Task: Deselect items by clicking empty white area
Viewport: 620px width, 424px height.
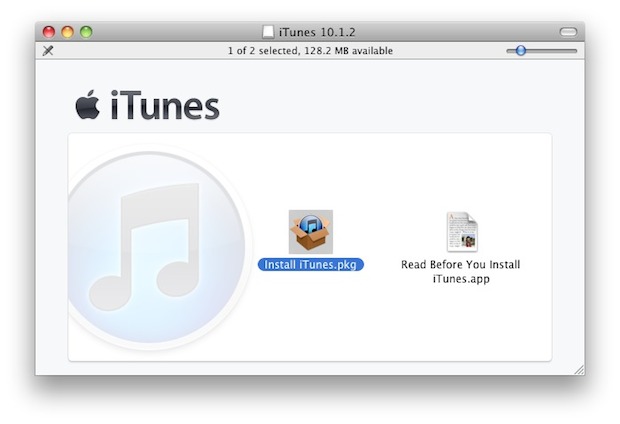Action: tap(395, 324)
